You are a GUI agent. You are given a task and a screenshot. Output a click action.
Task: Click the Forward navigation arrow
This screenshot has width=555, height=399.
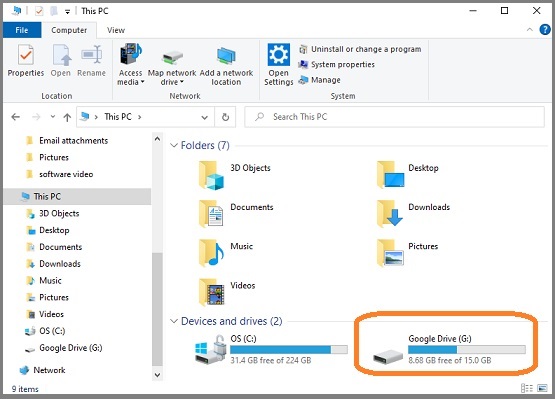coord(36,117)
